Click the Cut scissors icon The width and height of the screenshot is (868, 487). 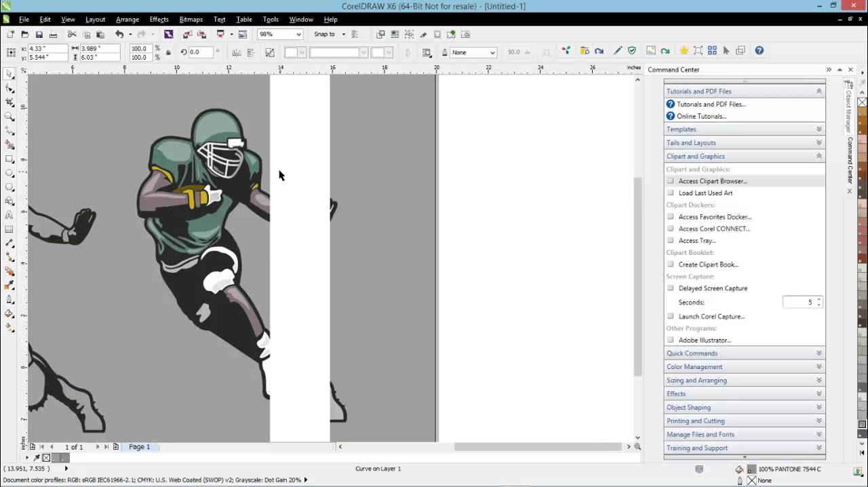tap(72, 34)
